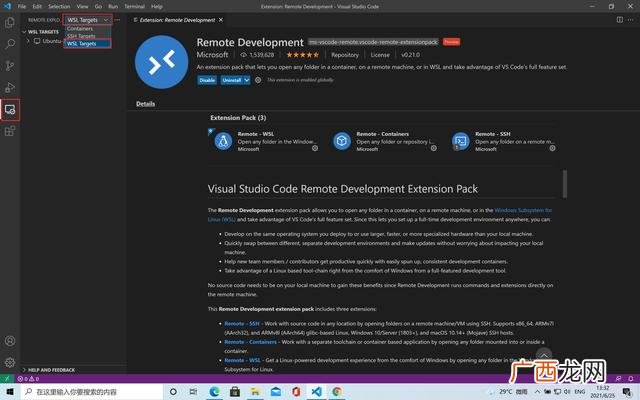Show hidden system tray icons
This screenshot has height=400, width=640.
pos(537,392)
